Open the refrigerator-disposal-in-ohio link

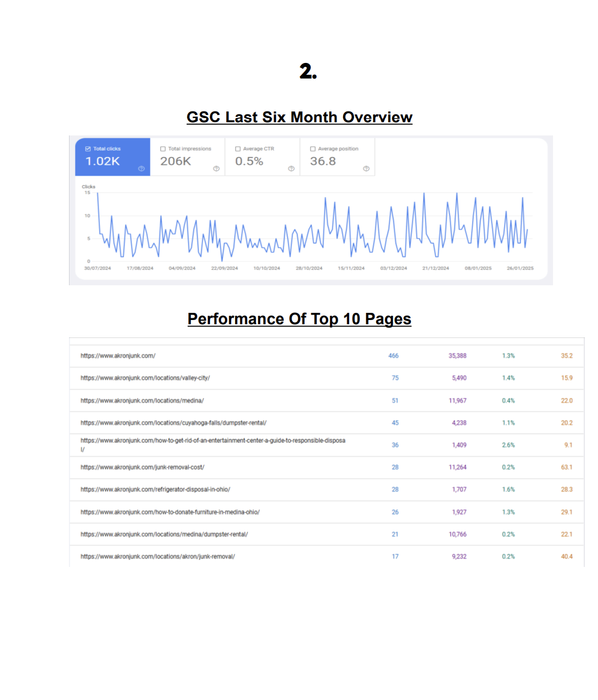click(155, 490)
